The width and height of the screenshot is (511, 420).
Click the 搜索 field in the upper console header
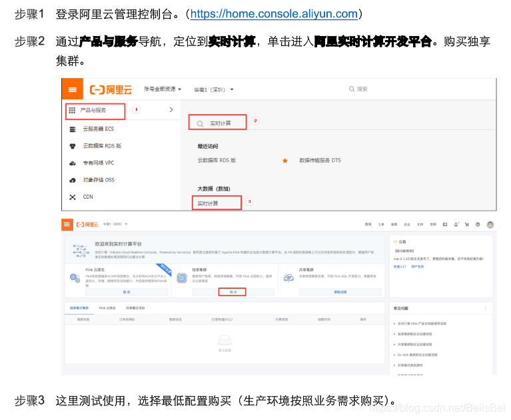358,89
